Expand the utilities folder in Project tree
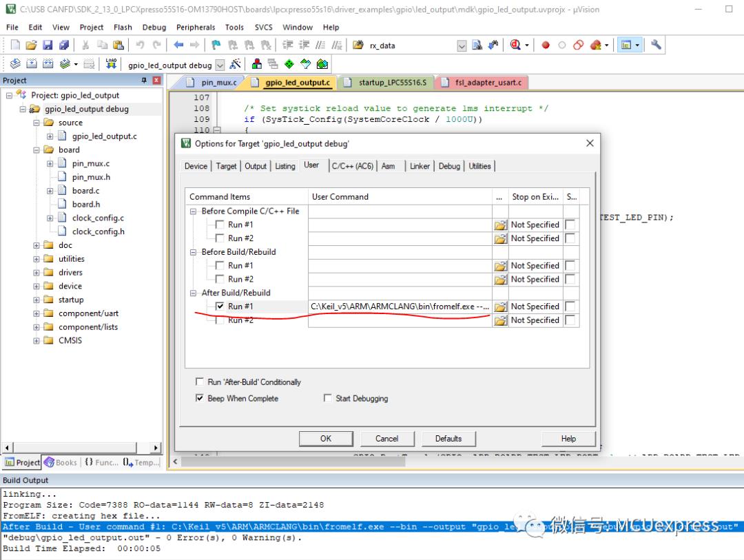Screen dimensions: 744x560 pyautogui.click(x=36, y=259)
